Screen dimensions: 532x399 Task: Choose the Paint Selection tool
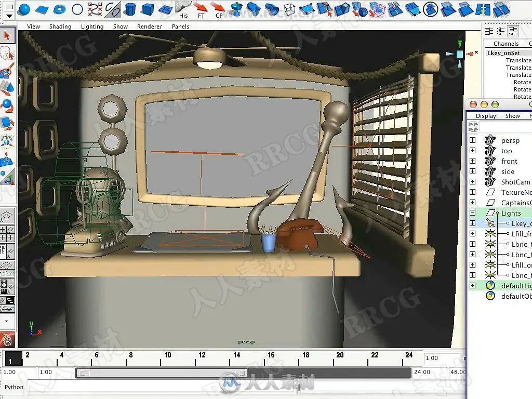7,71
